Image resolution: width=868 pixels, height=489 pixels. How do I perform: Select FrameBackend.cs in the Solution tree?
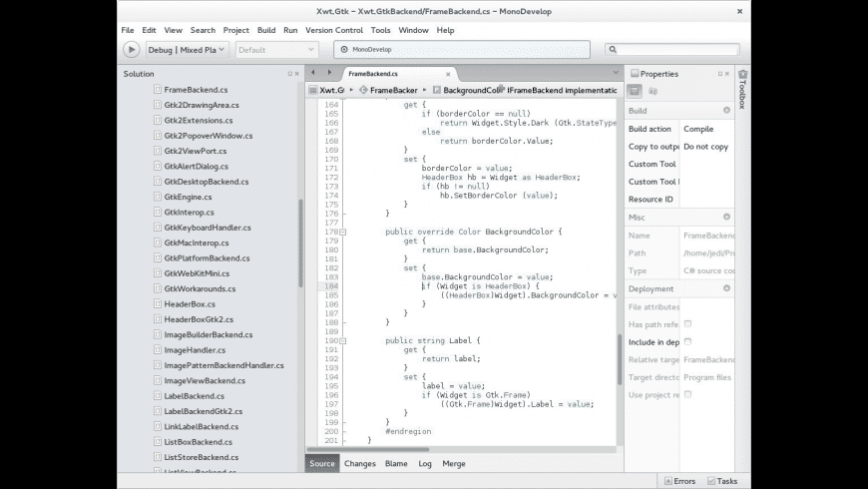coord(196,89)
